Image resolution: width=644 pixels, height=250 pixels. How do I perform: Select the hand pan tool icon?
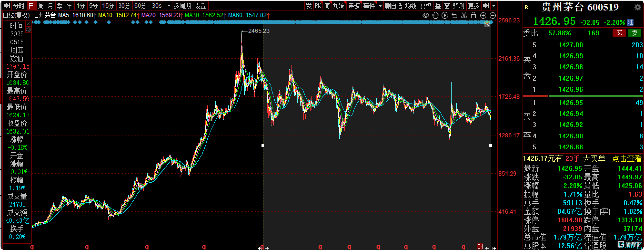[435, 16]
